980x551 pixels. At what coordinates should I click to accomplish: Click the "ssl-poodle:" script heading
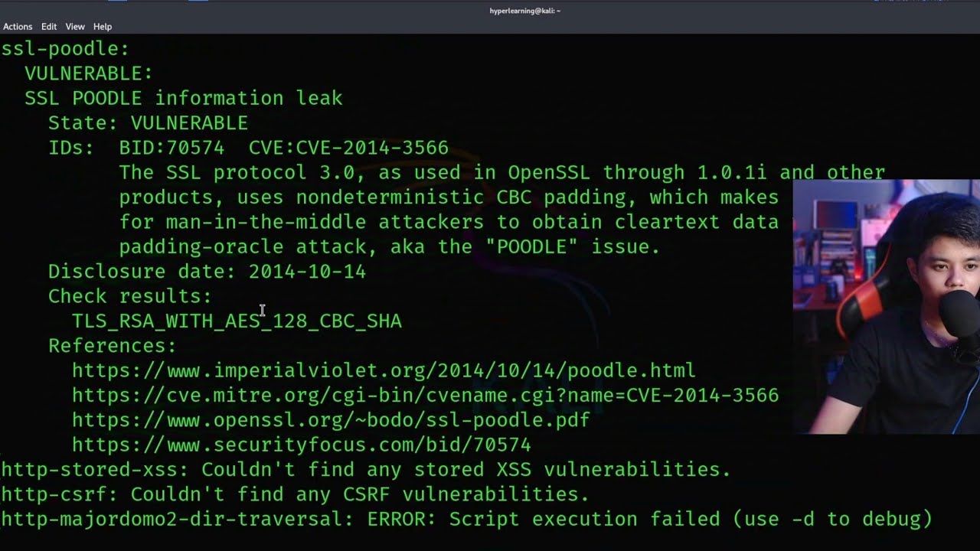pyautogui.click(x=65, y=49)
